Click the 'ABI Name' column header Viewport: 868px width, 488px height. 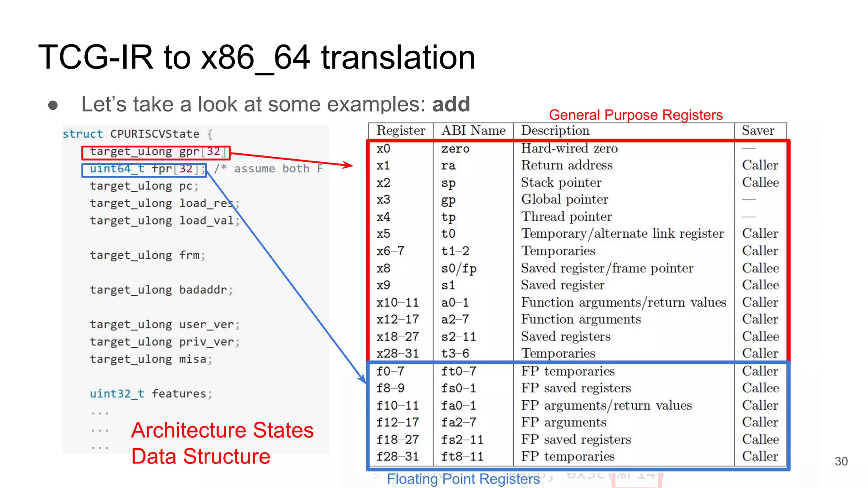point(473,130)
